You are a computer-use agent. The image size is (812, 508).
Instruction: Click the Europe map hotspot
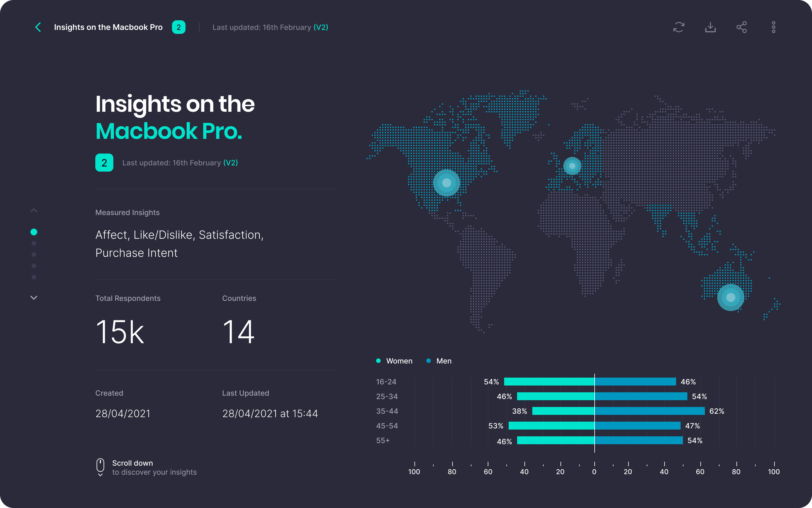point(572,166)
